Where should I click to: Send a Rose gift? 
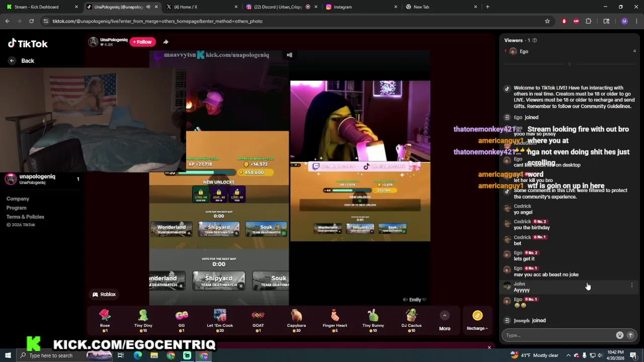pos(105,320)
